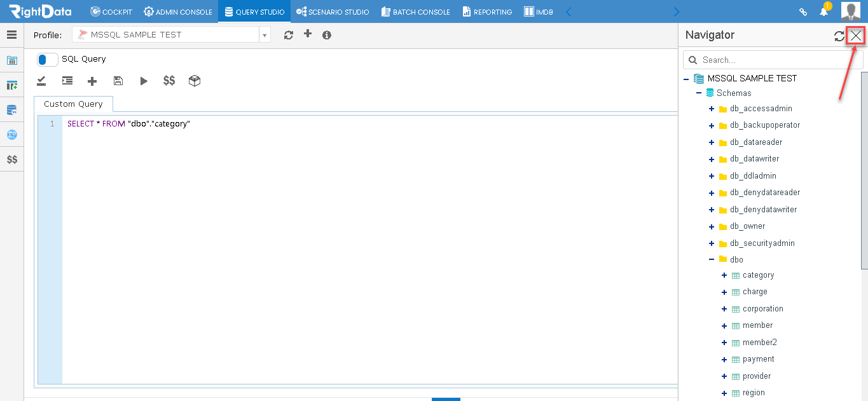The width and height of the screenshot is (868, 401).
Task: Open the notifications bell icon
Action: click(x=823, y=11)
